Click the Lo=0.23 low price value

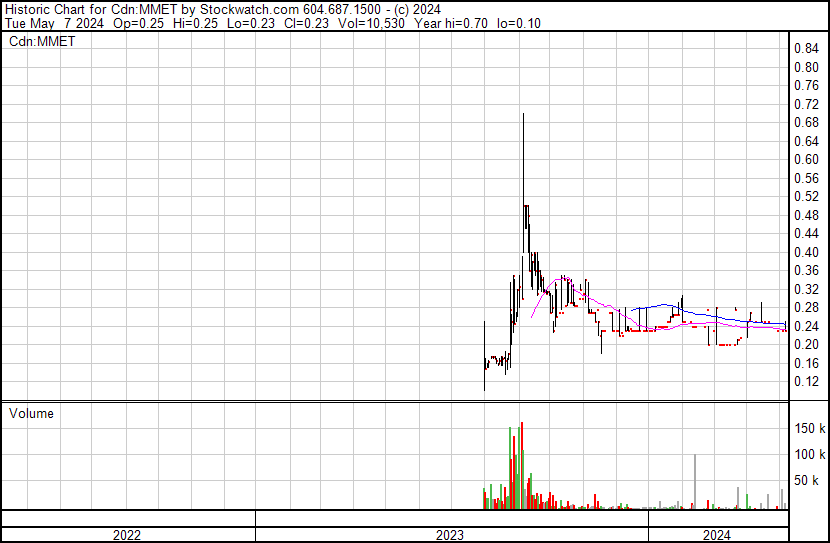[251, 23]
